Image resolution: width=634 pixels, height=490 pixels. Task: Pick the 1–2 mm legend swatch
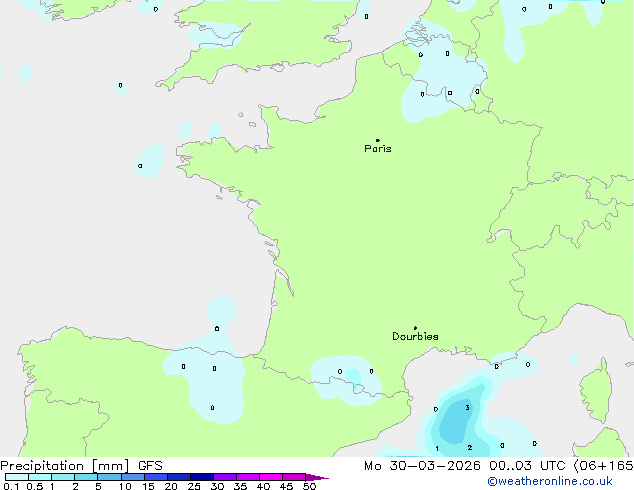pos(63,477)
